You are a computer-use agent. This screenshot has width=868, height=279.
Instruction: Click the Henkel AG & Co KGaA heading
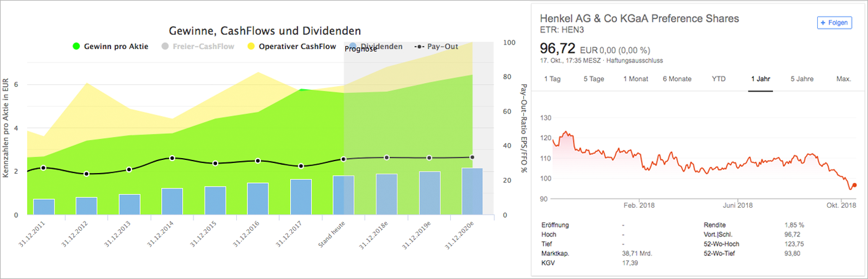(640, 19)
